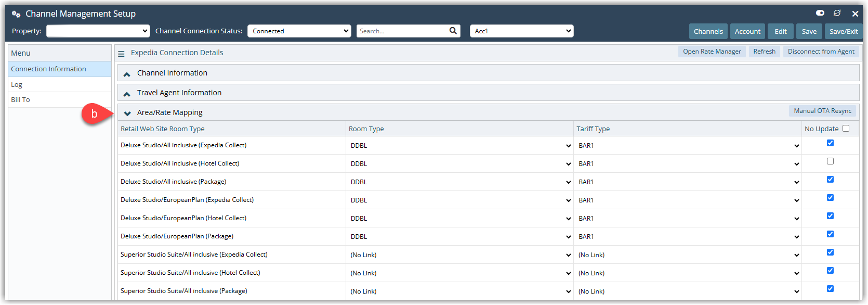Uncheck No Update for Superior All inclusive (Hotel Collect)
The height and width of the screenshot is (305, 868).
tap(830, 271)
